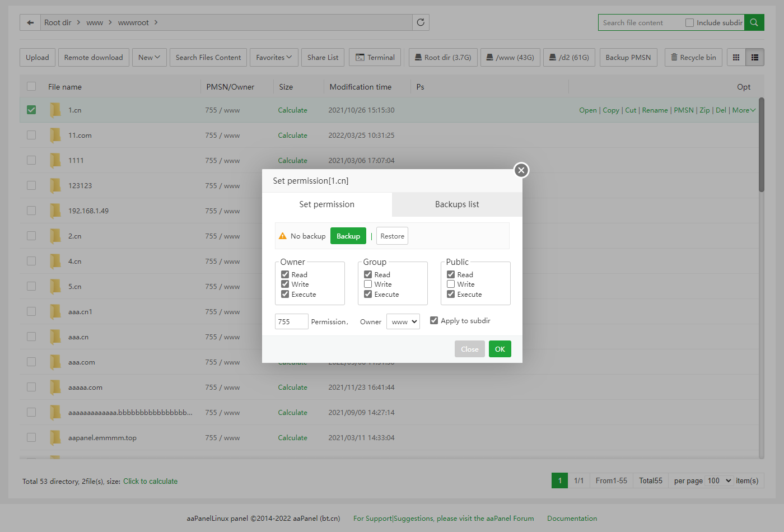This screenshot has height=532, width=784.
Task: Uncheck Owner Write permission
Action: click(285, 284)
